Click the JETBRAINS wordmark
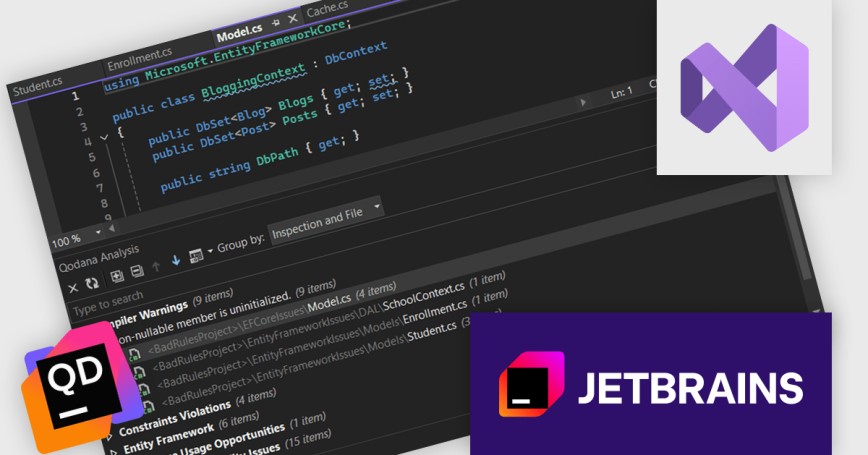The width and height of the screenshot is (868, 455). tap(690, 388)
